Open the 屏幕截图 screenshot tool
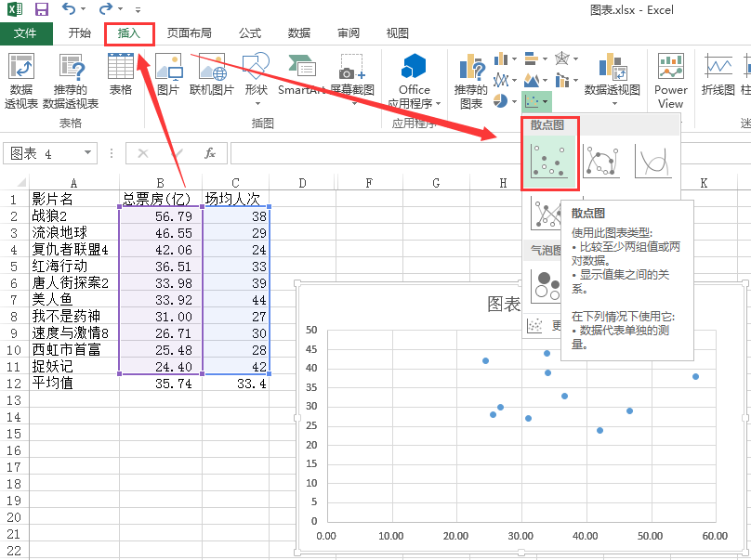 coord(352,79)
